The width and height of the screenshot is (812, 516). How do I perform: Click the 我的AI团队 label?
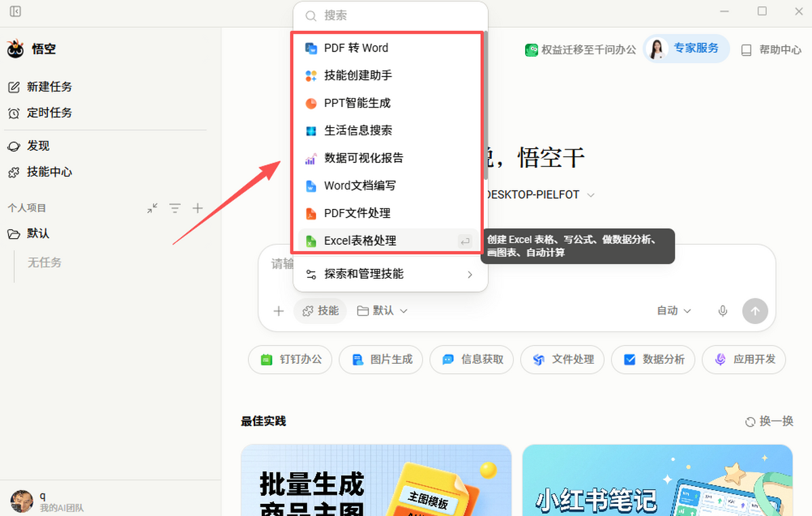(x=62, y=508)
